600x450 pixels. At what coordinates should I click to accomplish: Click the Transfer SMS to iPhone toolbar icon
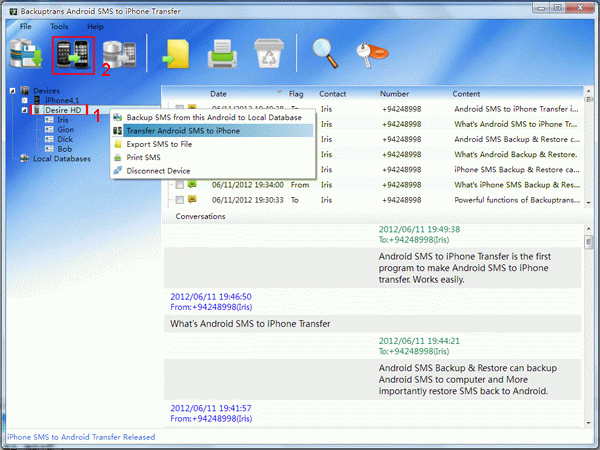[x=73, y=57]
